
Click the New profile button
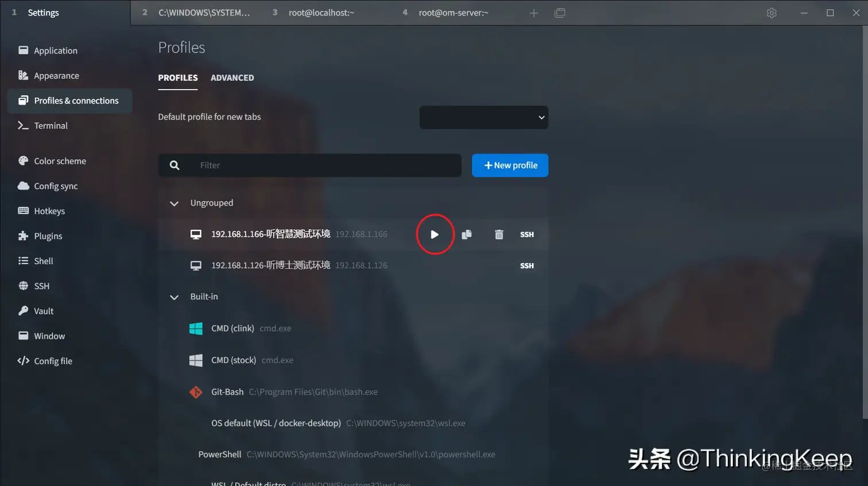[x=510, y=165]
